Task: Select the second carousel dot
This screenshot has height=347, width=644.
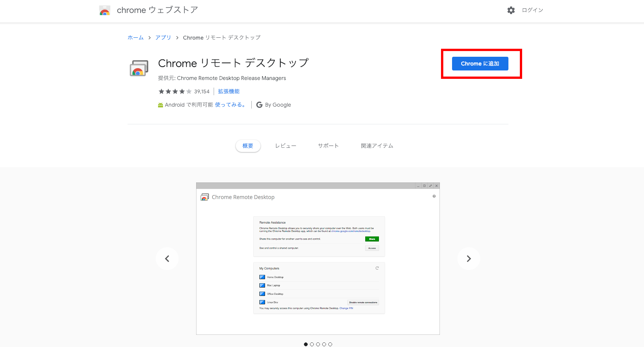Action: click(x=312, y=344)
